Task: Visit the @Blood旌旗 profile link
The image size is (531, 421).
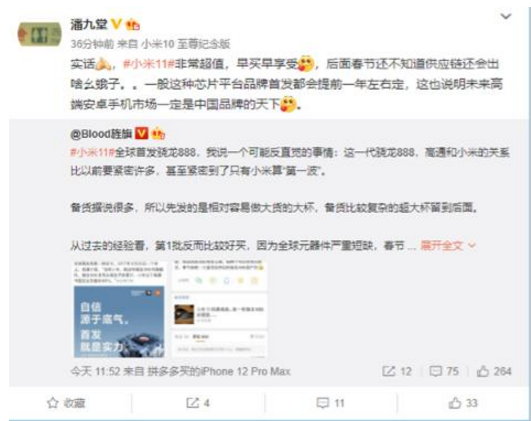Action: [x=101, y=134]
